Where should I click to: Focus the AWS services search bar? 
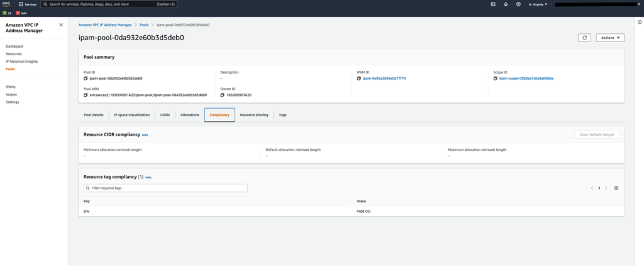[x=109, y=4]
